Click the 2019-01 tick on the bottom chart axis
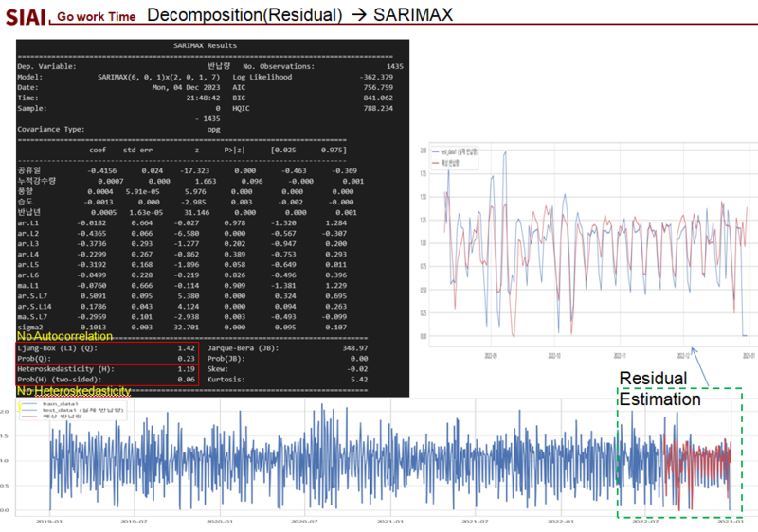 pos(49,521)
